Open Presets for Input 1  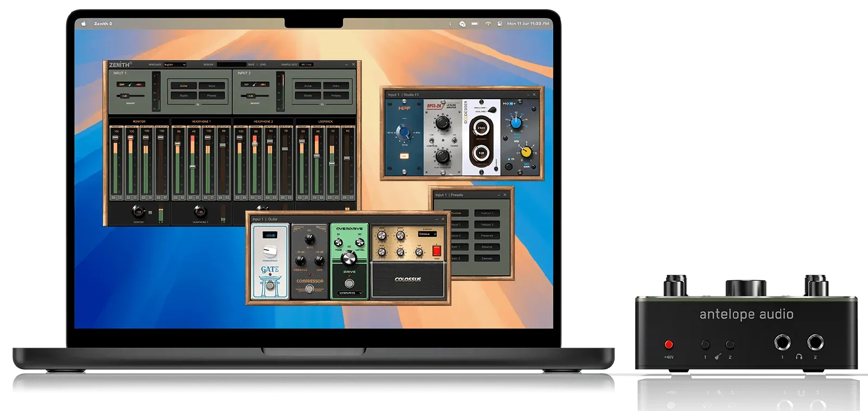212,95
